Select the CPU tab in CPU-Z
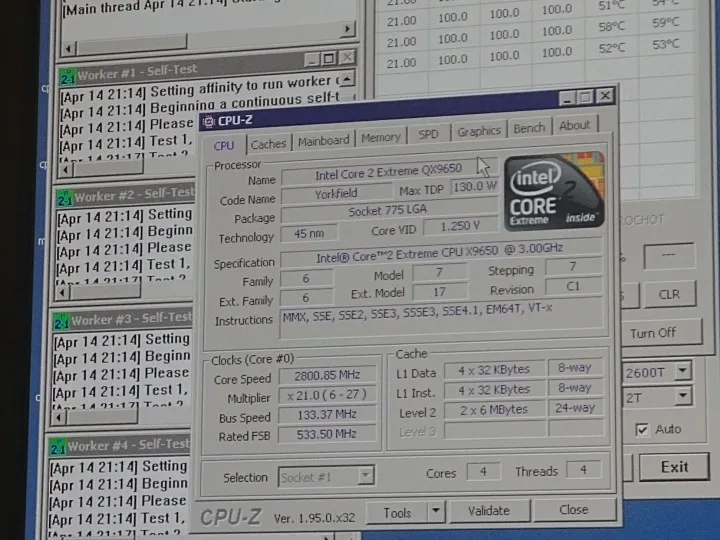Image resolution: width=720 pixels, height=540 pixels. pos(224,146)
